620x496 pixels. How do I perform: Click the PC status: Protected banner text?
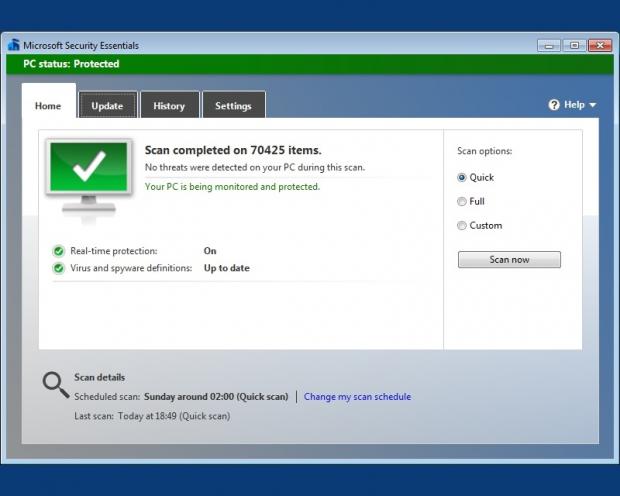point(71,64)
